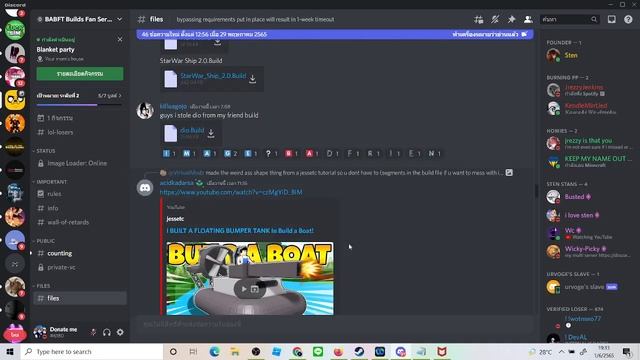Image resolution: width=640 pixels, height=360 pixels.
Task: Click the green event details button
Action: click(x=80, y=74)
